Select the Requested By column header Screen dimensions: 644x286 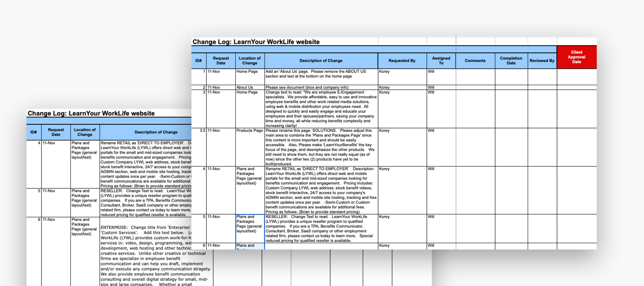402,61
